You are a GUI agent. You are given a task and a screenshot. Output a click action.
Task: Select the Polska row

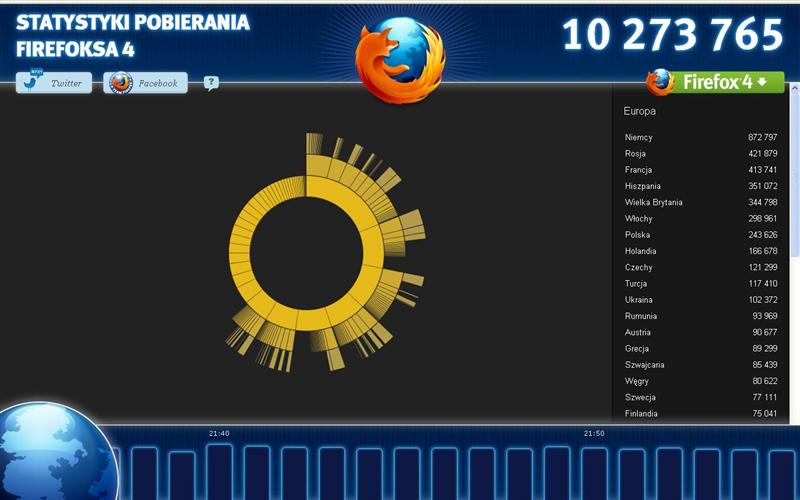(701, 235)
